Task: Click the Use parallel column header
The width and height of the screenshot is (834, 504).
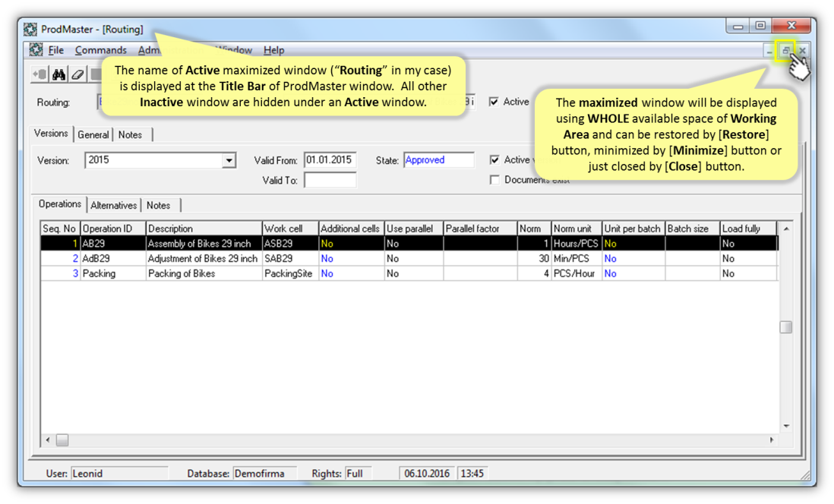Action: pos(413,228)
